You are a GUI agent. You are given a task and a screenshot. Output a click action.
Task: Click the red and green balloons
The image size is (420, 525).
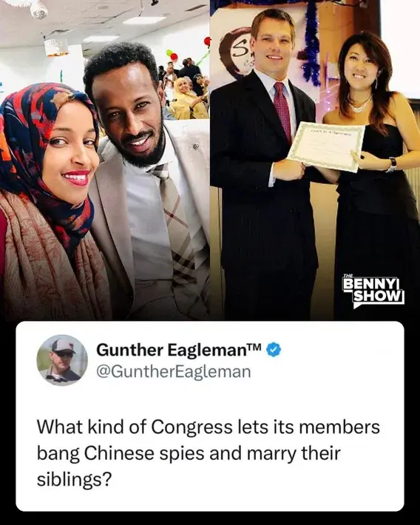pos(173,54)
